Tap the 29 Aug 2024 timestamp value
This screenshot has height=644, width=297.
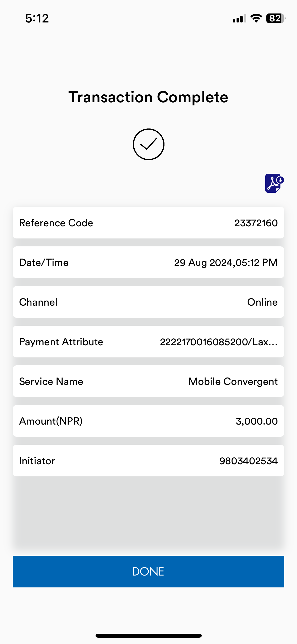click(226, 263)
